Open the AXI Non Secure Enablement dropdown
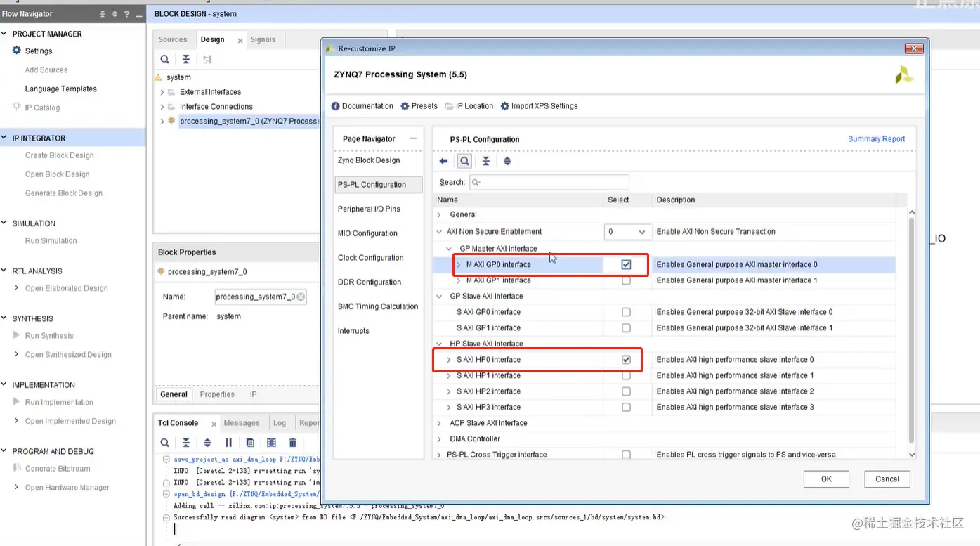The image size is (980, 546). pyautogui.click(x=626, y=232)
